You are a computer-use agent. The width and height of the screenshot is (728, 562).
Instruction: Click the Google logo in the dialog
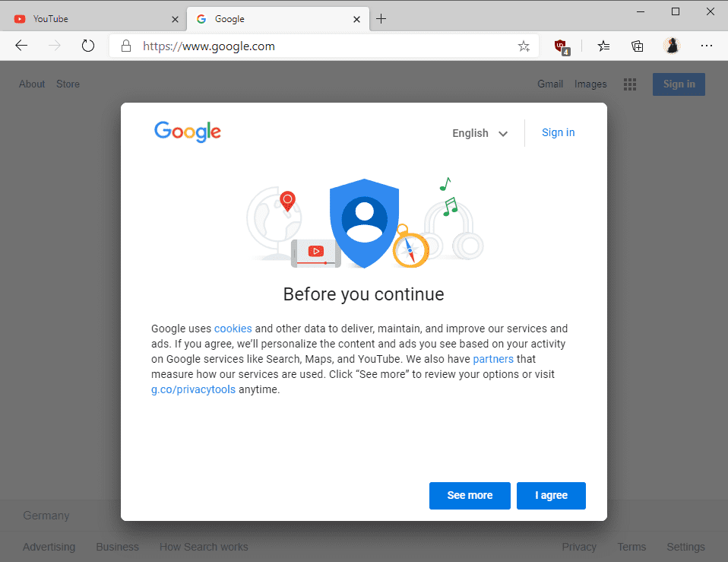(187, 132)
